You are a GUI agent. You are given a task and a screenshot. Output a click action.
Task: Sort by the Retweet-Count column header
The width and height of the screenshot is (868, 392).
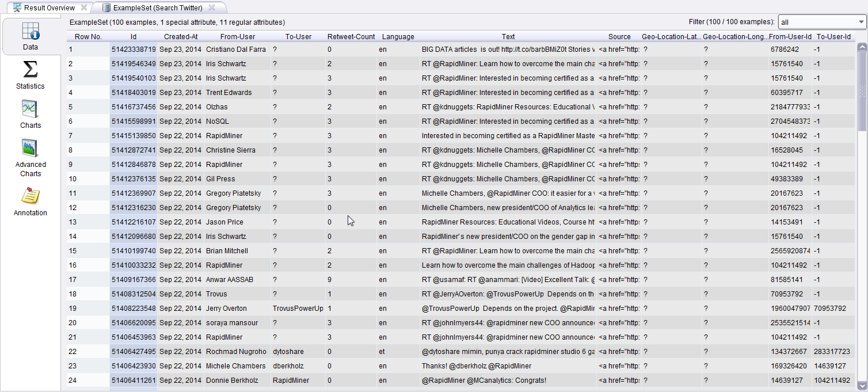click(x=351, y=36)
